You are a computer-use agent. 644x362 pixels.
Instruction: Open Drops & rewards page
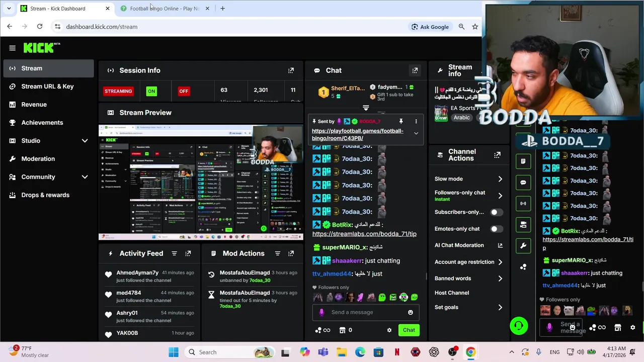(x=48, y=195)
